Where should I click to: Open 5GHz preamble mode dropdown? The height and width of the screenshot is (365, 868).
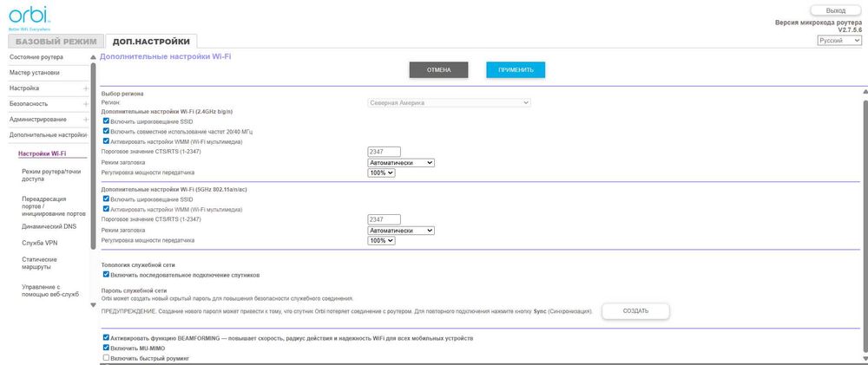[x=401, y=230]
